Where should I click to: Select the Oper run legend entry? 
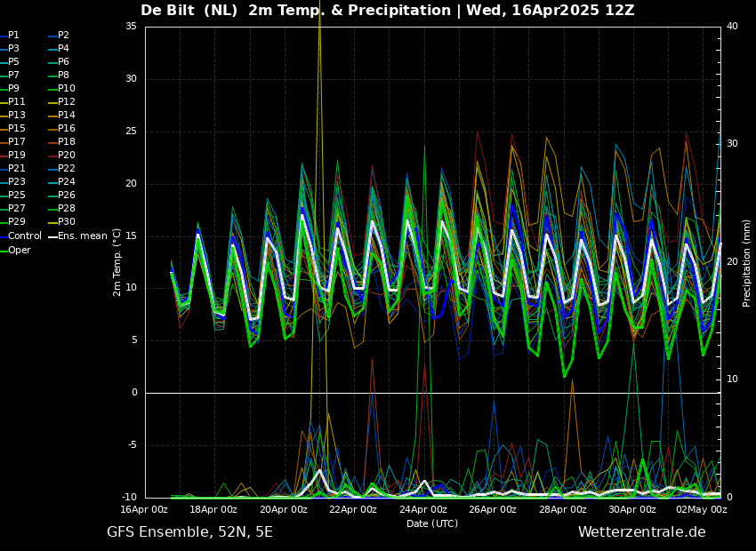20,250
